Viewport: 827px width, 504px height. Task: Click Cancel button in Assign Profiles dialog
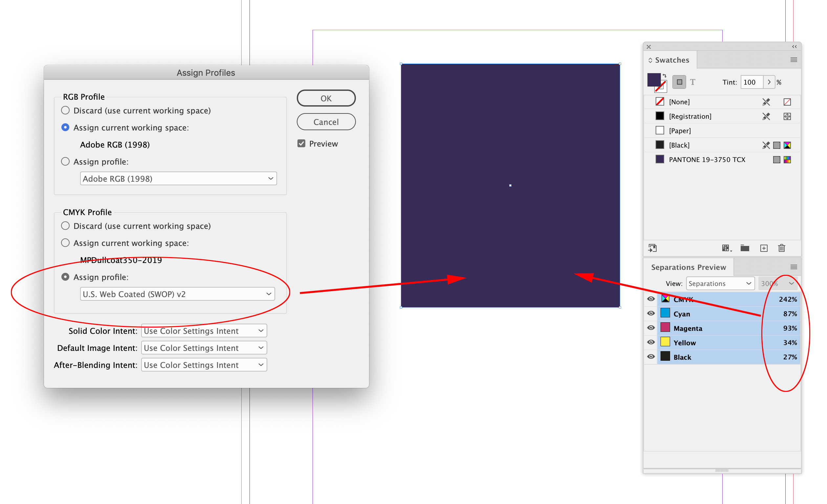click(325, 122)
